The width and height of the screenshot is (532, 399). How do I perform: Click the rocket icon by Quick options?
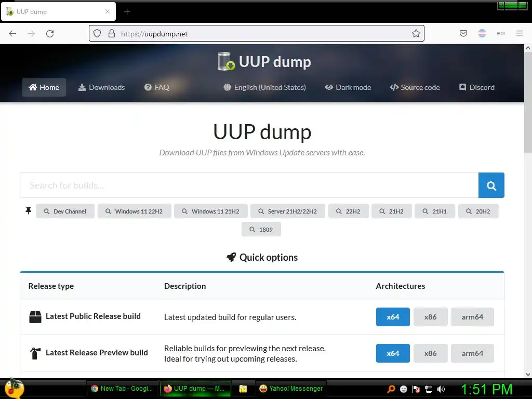tap(231, 257)
